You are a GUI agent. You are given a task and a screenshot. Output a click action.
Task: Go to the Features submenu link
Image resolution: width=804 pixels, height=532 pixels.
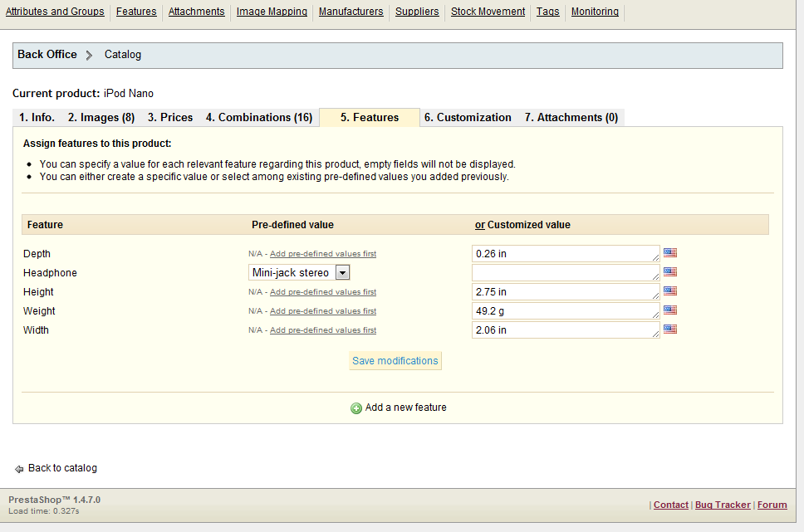point(136,12)
